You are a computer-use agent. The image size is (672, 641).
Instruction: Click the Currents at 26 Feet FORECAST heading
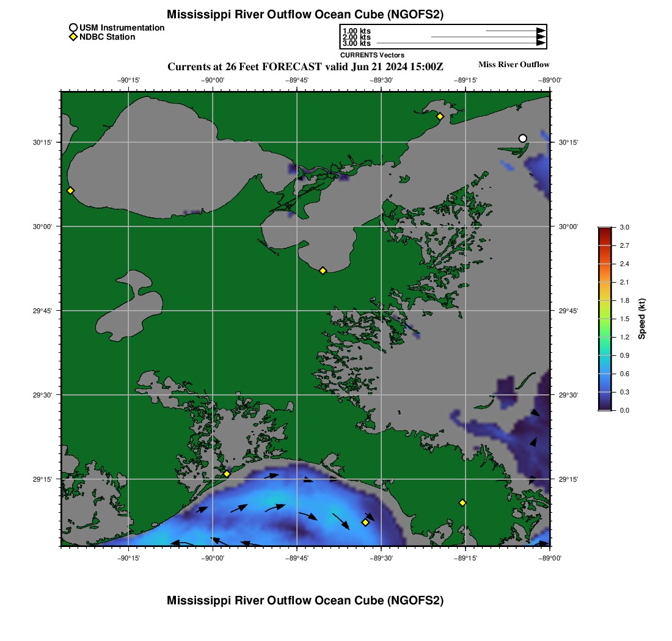coord(305,67)
